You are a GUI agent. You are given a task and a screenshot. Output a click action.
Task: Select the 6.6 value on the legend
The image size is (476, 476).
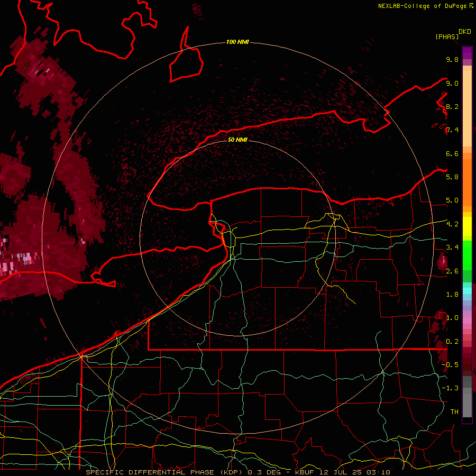click(452, 153)
